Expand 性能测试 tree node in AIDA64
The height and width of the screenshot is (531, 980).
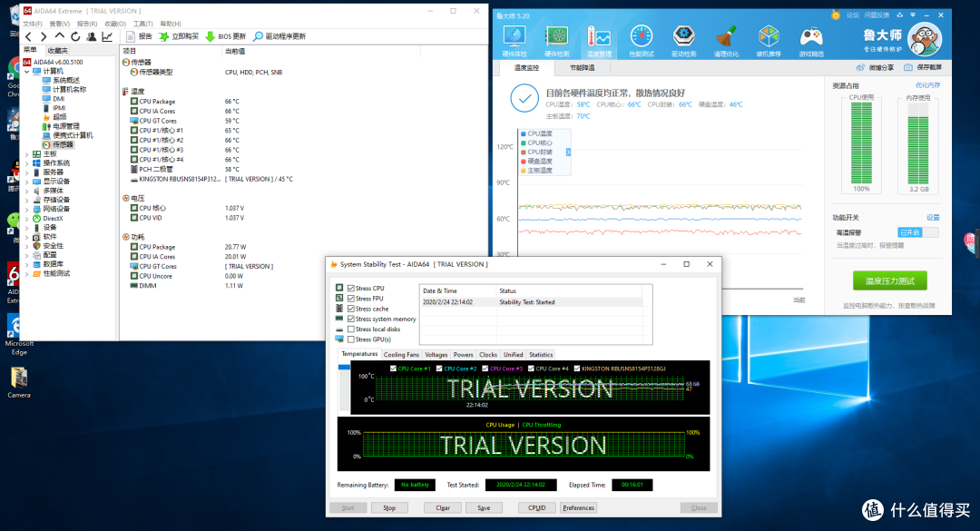[27, 274]
